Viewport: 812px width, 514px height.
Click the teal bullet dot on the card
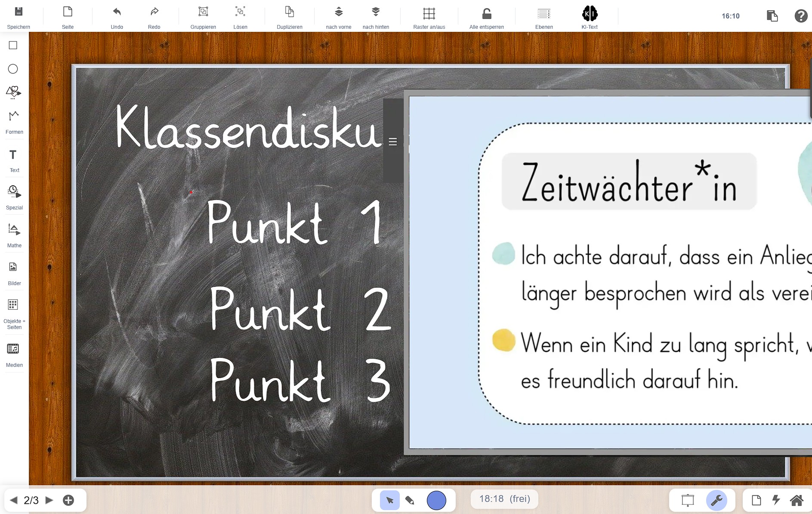pyautogui.click(x=503, y=253)
